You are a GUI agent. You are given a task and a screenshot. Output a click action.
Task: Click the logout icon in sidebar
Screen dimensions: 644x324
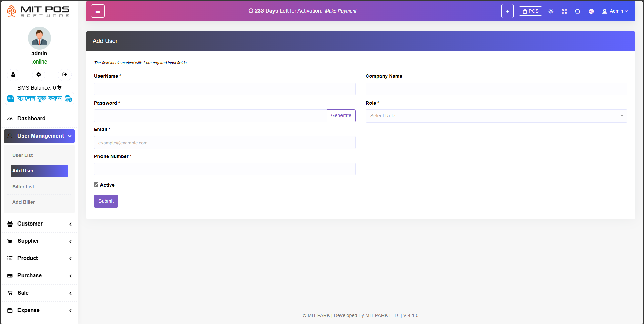pyautogui.click(x=65, y=75)
